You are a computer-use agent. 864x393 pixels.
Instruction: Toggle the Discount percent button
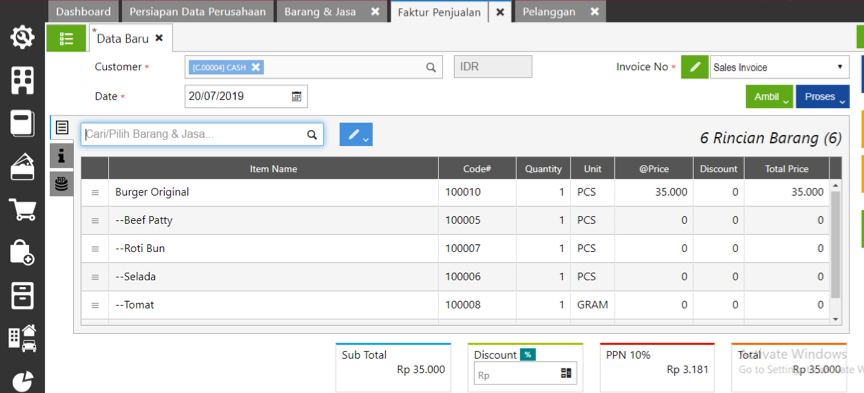click(528, 355)
